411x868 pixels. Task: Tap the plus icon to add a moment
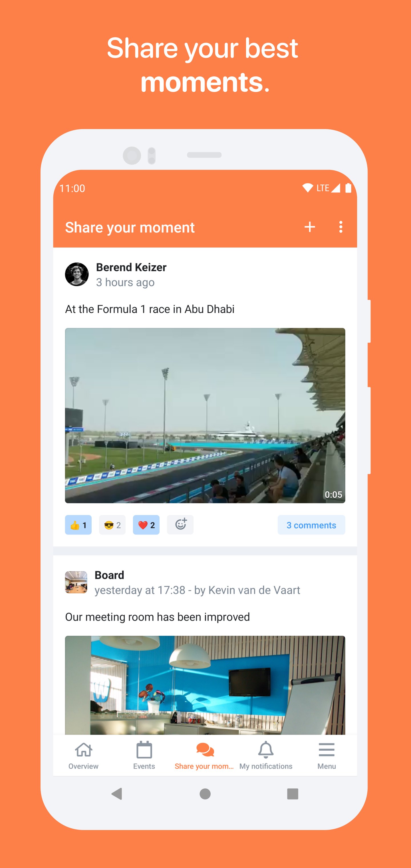point(310,227)
